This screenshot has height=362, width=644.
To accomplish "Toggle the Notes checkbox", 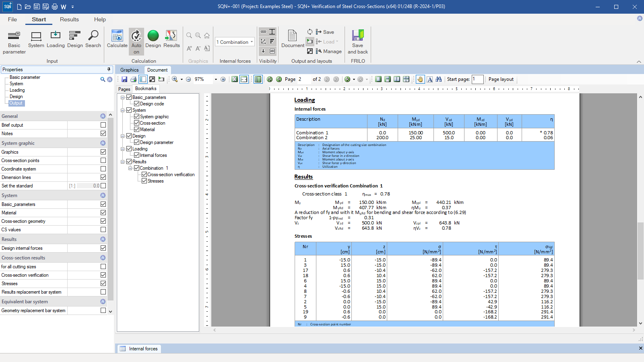I will pos(103,134).
